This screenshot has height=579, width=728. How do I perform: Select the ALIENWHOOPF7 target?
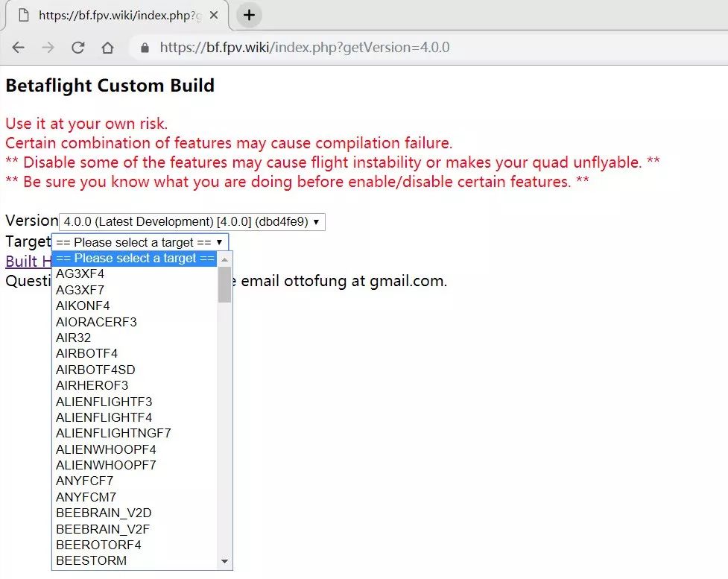(135, 465)
